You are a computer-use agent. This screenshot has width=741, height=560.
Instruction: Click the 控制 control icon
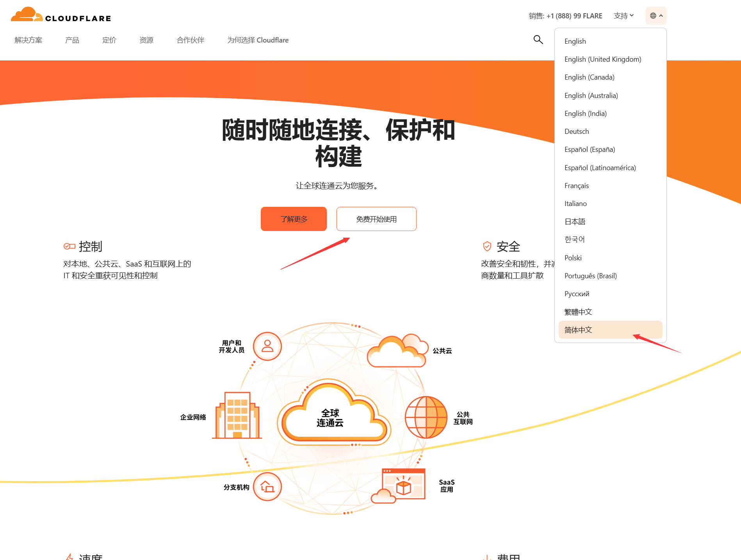[69, 246]
